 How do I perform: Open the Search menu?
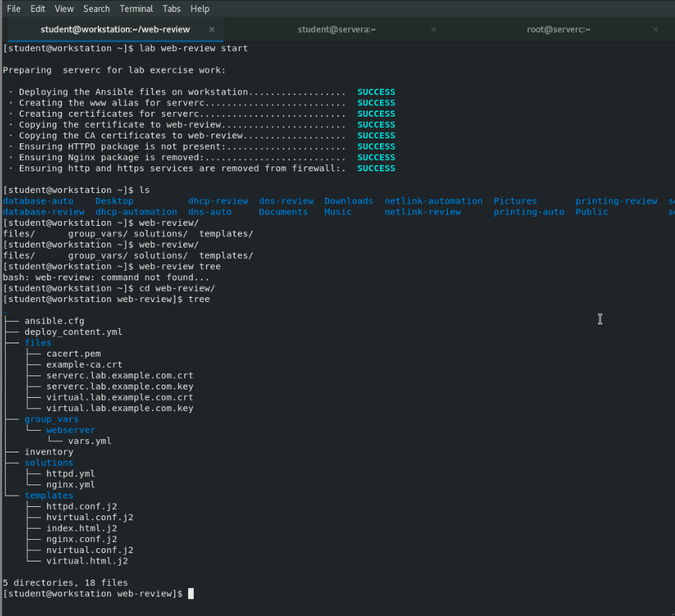[x=97, y=8]
